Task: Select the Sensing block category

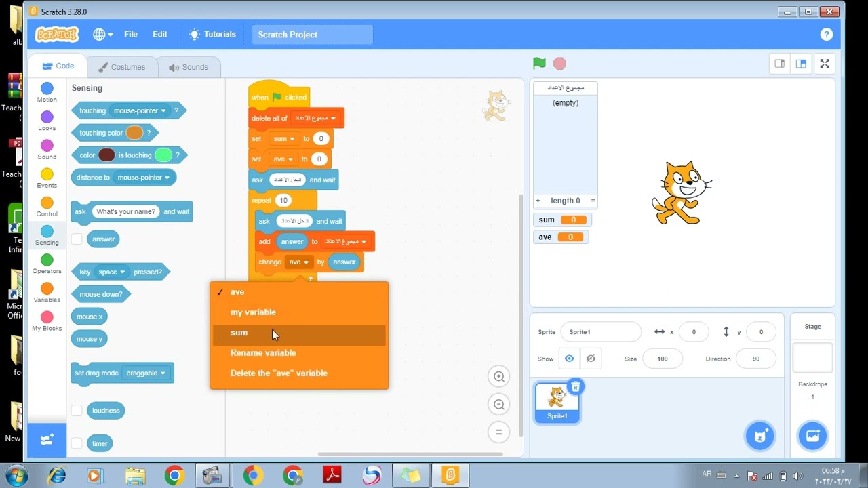Action: 47,235
